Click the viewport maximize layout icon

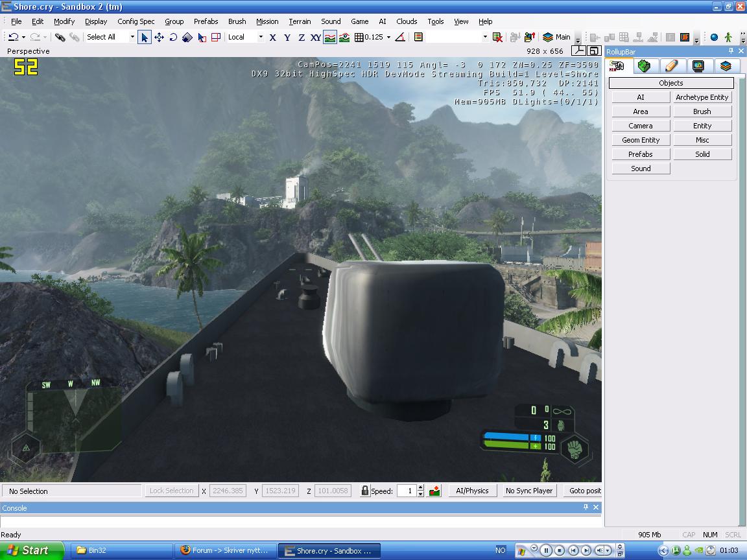coord(594,51)
